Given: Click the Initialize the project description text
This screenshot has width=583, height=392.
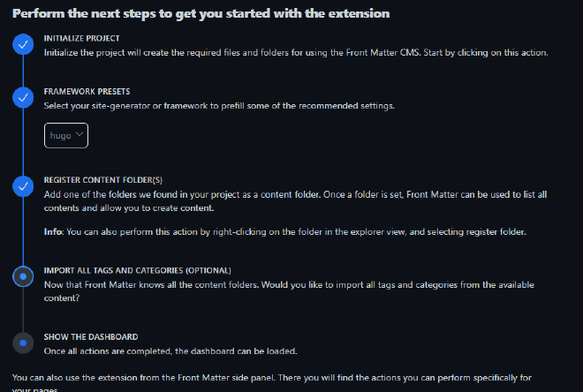Looking at the screenshot, I should point(296,53).
